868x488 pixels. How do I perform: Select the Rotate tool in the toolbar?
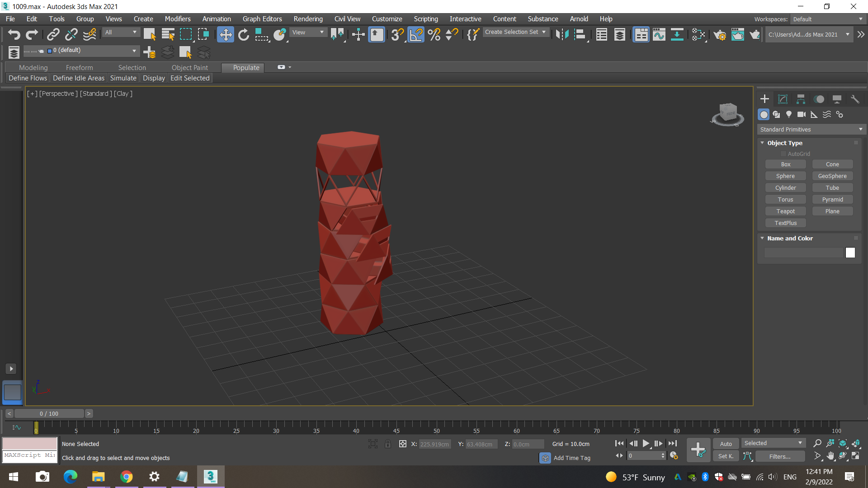[244, 35]
